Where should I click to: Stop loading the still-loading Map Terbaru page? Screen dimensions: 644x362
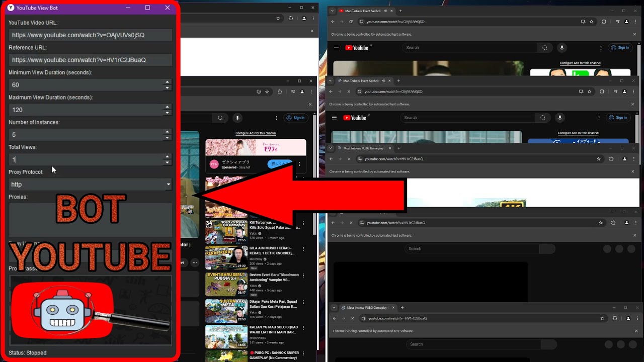(x=349, y=92)
